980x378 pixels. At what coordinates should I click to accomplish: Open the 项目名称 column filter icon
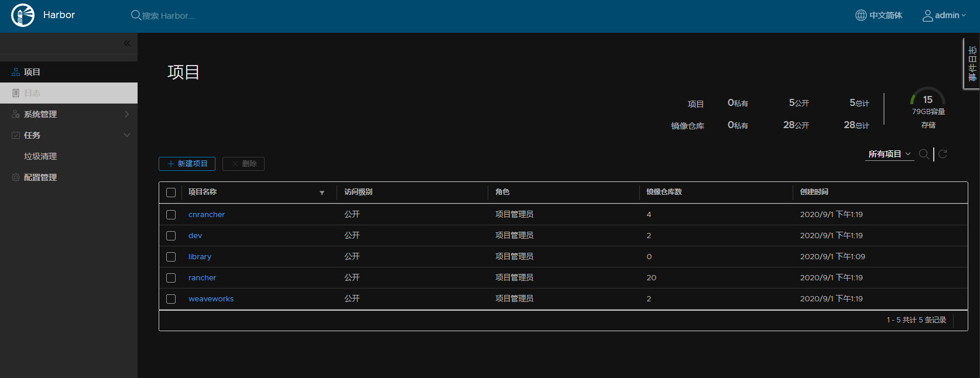(322, 193)
